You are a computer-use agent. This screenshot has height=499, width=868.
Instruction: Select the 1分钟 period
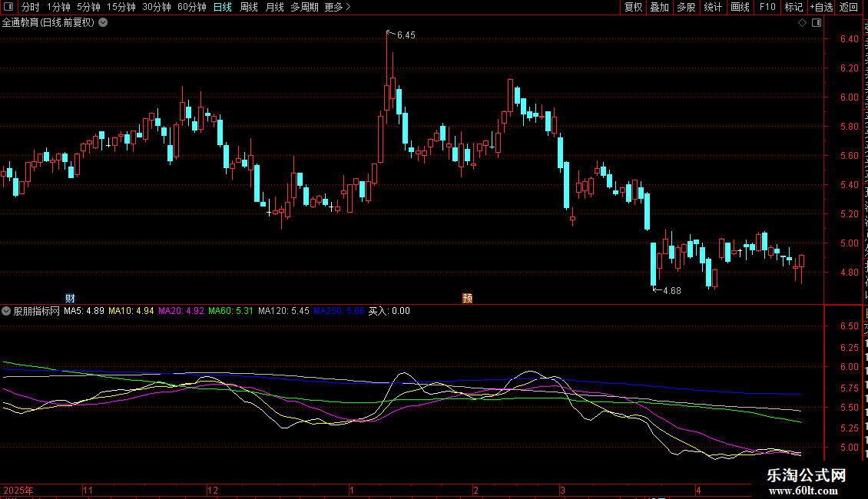(x=58, y=7)
